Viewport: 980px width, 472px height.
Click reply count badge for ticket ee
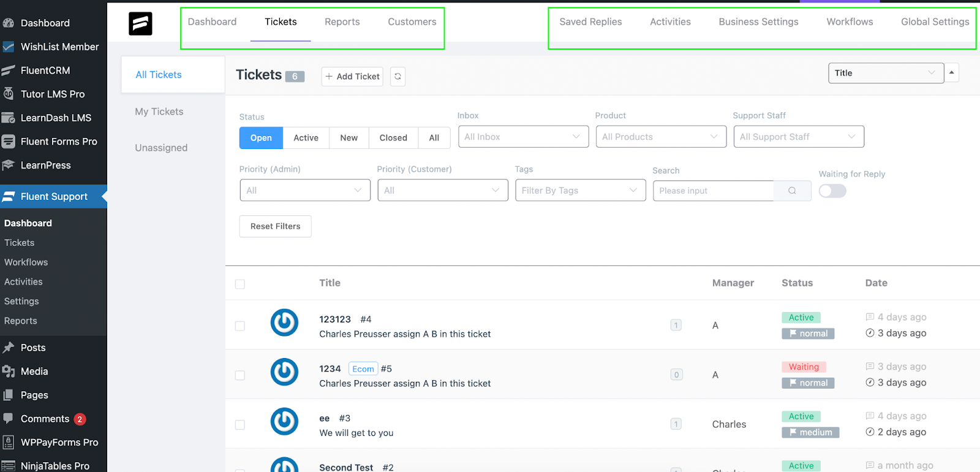(676, 424)
